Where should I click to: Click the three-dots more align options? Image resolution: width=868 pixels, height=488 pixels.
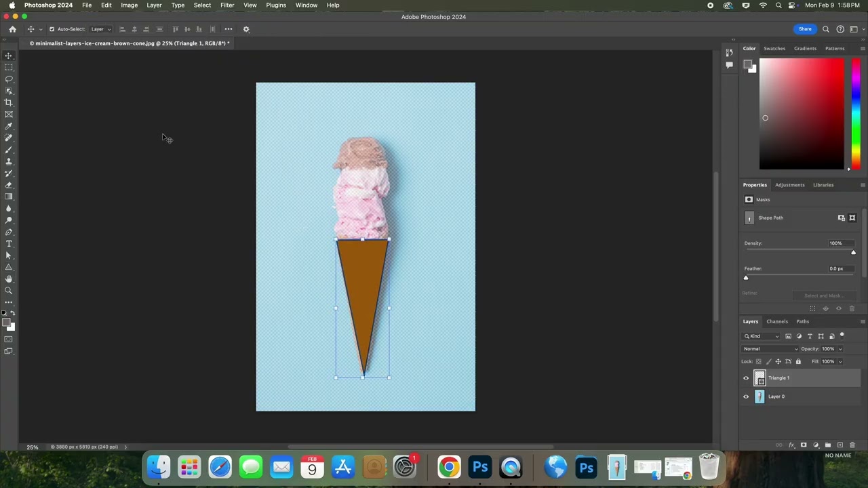229,29
